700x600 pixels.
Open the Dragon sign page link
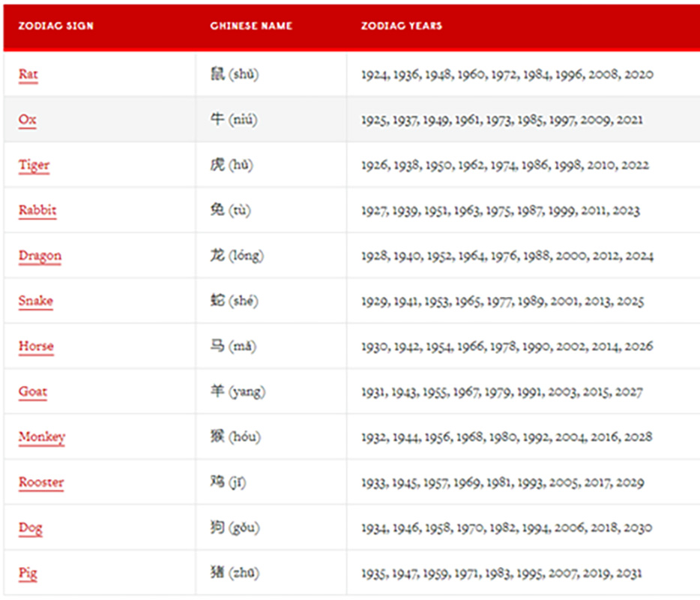tap(40, 256)
